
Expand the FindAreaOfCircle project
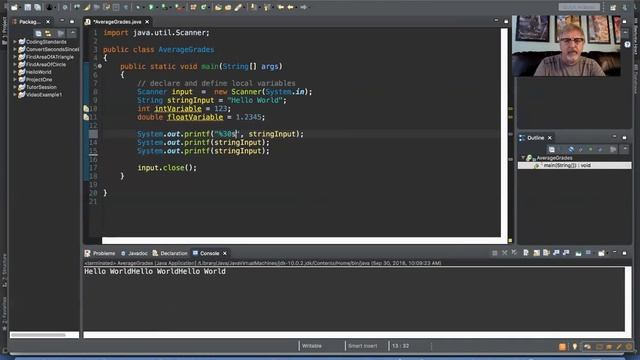(x=15, y=64)
